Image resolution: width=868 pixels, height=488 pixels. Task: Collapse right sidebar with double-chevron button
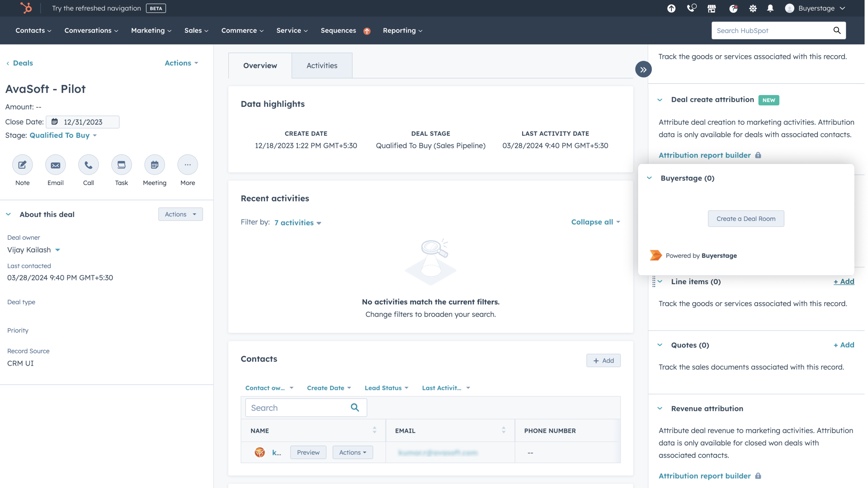[x=643, y=70]
